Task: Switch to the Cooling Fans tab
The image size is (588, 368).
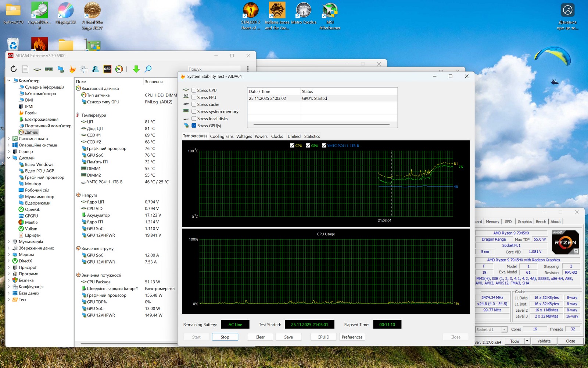Action: [222, 136]
